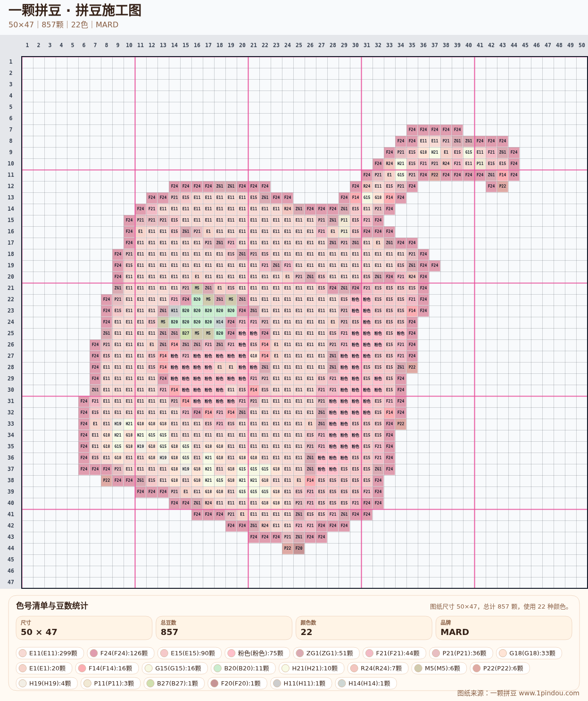Click the 总豆数 857 stat card

pos(224,628)
